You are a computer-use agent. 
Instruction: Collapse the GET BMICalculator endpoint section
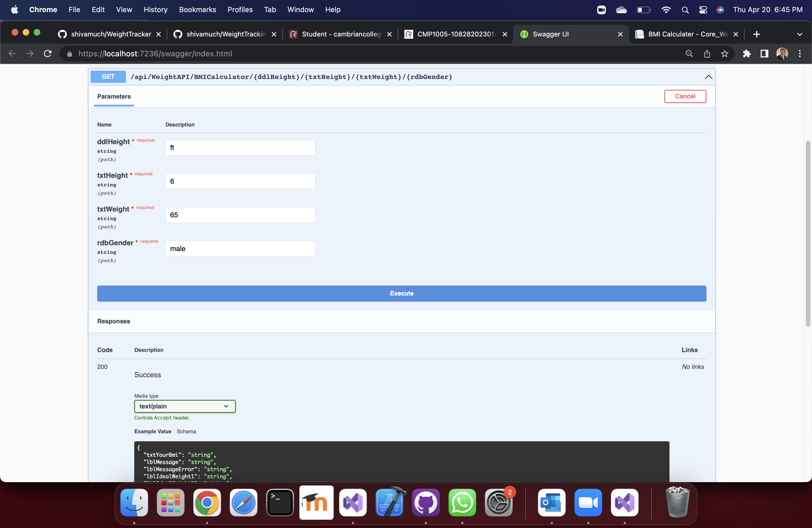(708, 77)
